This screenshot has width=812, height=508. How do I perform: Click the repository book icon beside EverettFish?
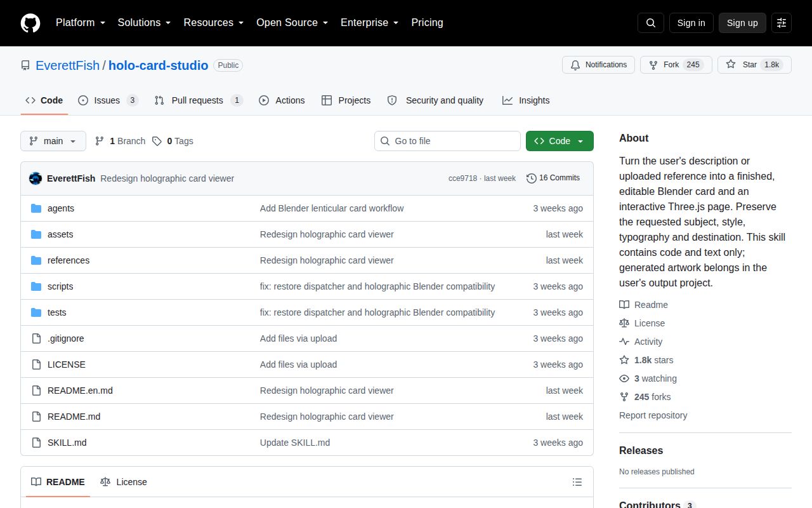25,65
